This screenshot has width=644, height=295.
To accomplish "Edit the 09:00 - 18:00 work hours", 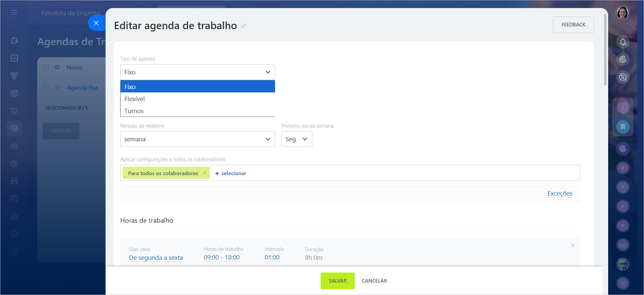I will (x=221, y=257).
